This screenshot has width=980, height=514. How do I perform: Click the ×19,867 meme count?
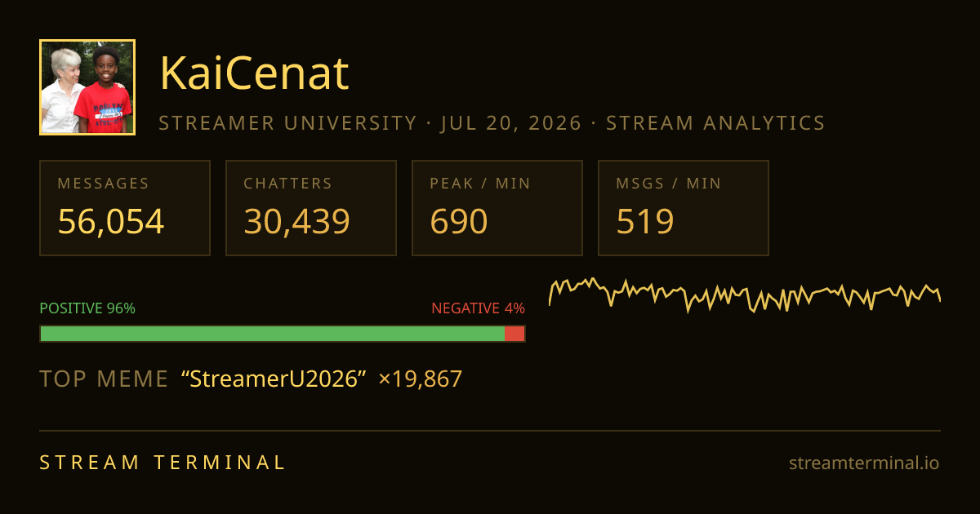tap(421, 379)
